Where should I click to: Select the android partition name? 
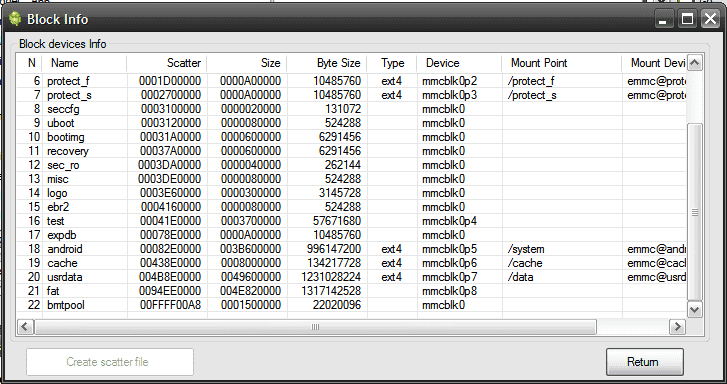(64, 249)
